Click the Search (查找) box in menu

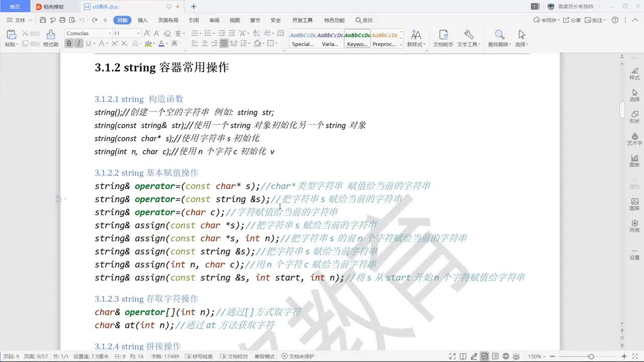click(x=364, y=20)
